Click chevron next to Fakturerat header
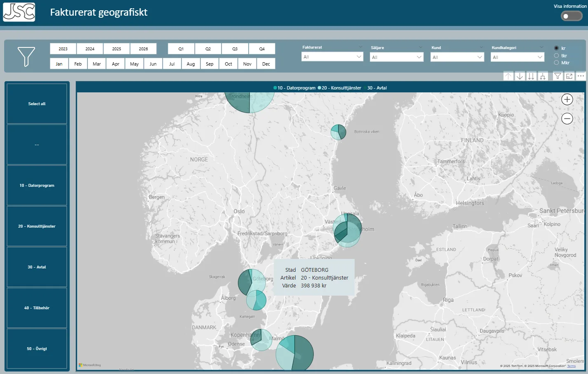The image size is (588, 374). [x=361, y=47]
